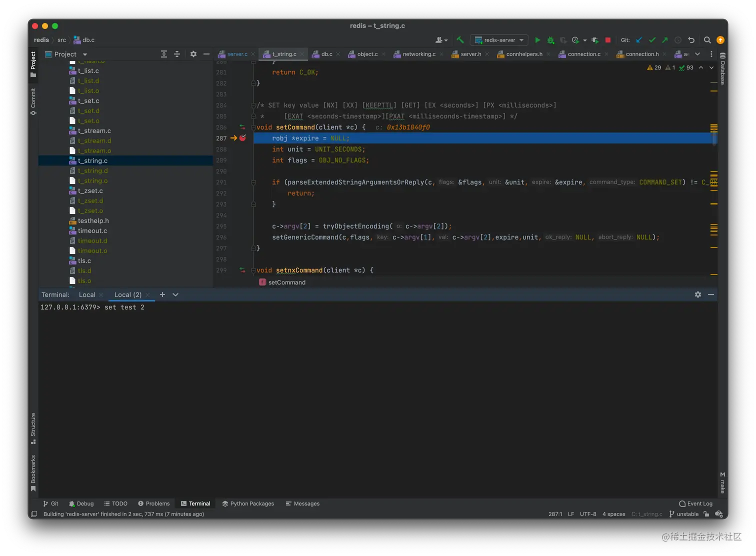
Task: Open Search Everywhere magnifier icon
Action: [707, 40]
